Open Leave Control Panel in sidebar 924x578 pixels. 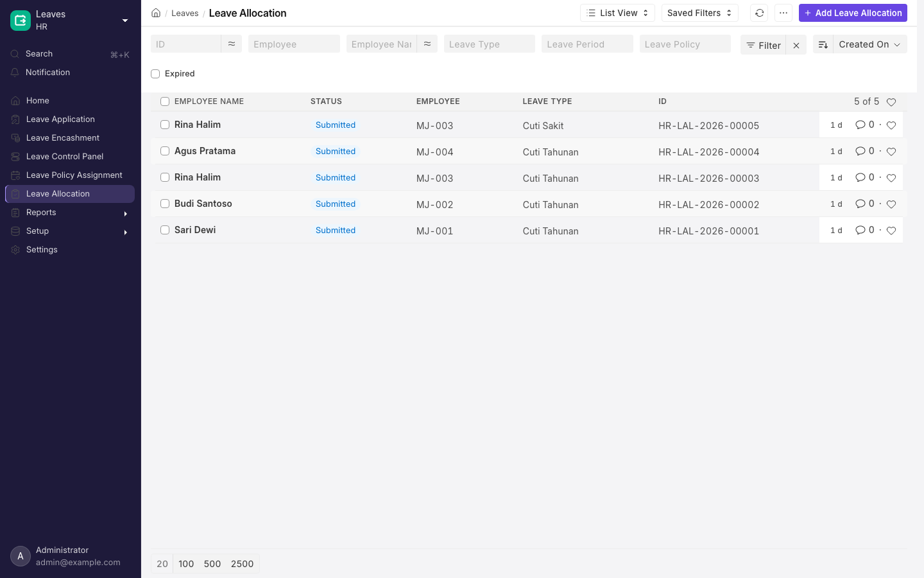click(x=69, y=157)
